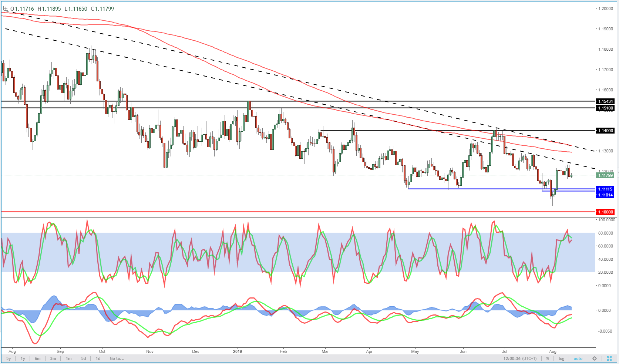The width and height of the screenshot is (619, 364).
Task: Click the 80.0000 level on the stochastic scale
Action: pyautogui.click(x=606, y=233)
